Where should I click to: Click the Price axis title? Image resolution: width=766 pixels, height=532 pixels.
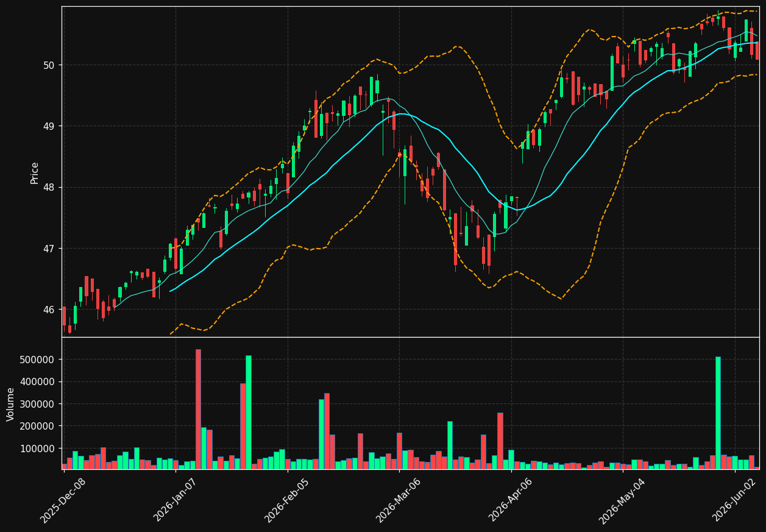35,172
